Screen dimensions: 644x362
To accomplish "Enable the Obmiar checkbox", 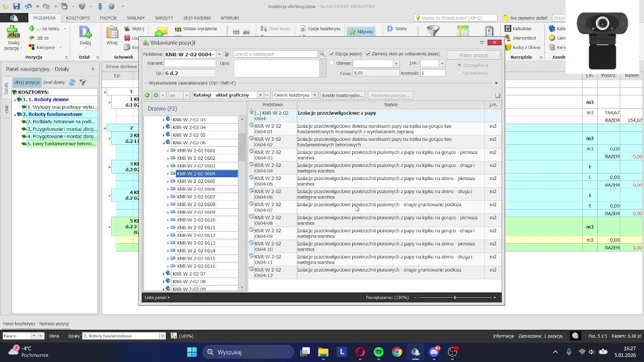I will [x=332, y=63].
